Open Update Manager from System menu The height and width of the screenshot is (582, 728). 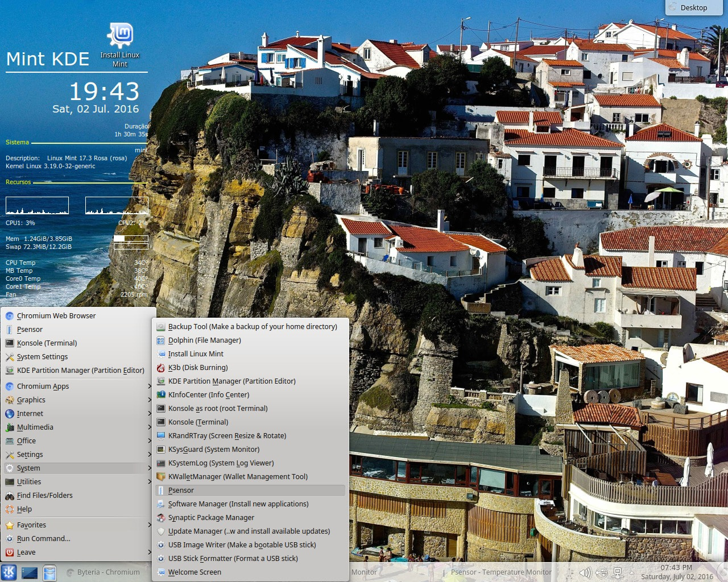[x=249, y=531]
